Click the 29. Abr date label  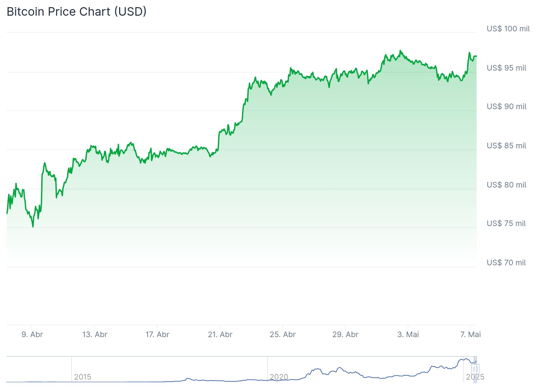coord(345,335)
